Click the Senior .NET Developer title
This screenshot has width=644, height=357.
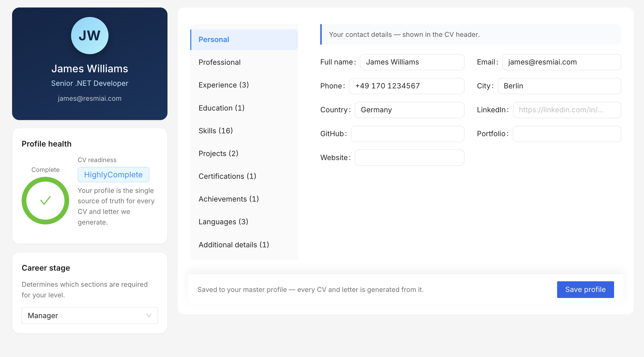point(90,83)
